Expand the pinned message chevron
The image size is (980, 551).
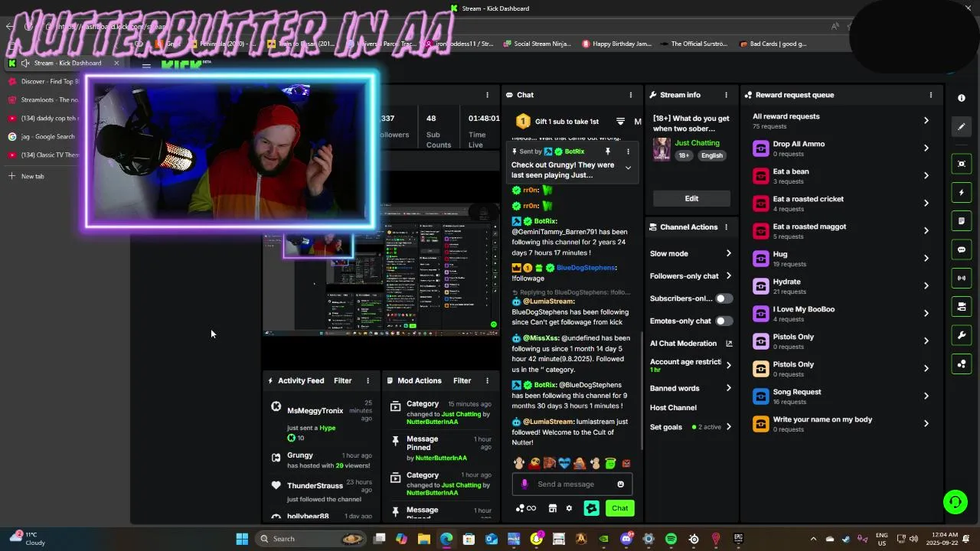pyautogui.click(x=628, y=168)
